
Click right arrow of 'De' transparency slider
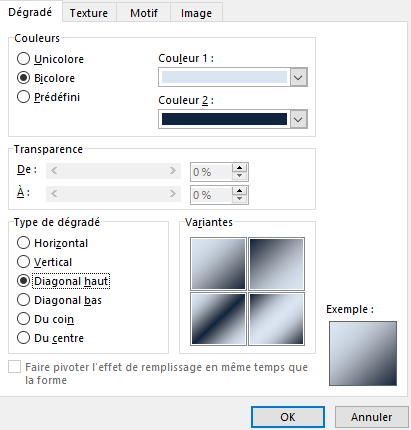click(172, 171)
